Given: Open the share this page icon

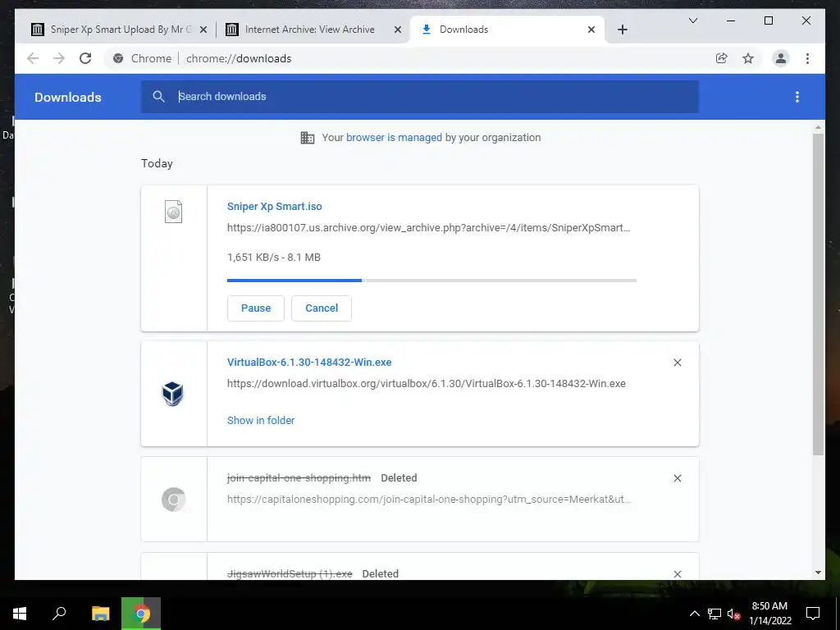Looking at the screenshot, I should (x=722, y=58).
